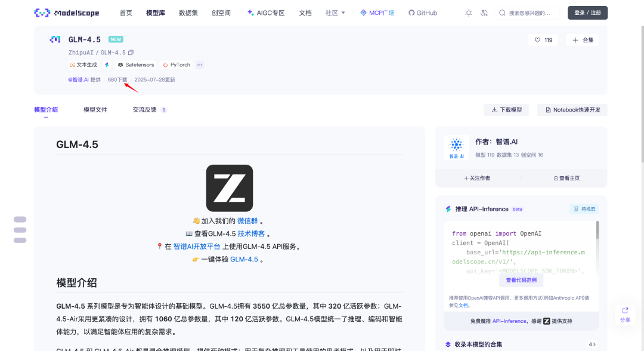644x351 pixels.
Task: Open GitHub from the top navigation
Action: [x=422, y=12]
